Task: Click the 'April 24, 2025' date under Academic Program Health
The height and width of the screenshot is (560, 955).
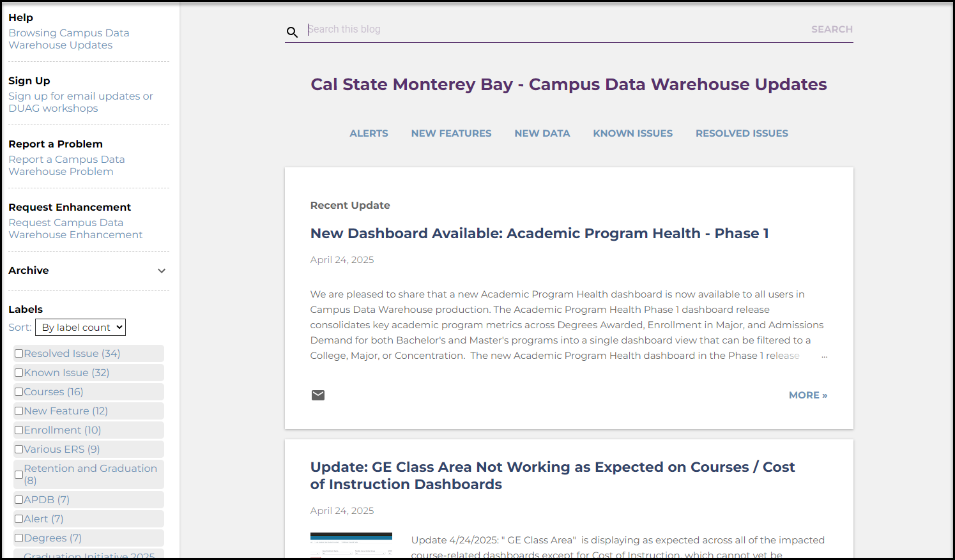Action: (x=342, y=260)
